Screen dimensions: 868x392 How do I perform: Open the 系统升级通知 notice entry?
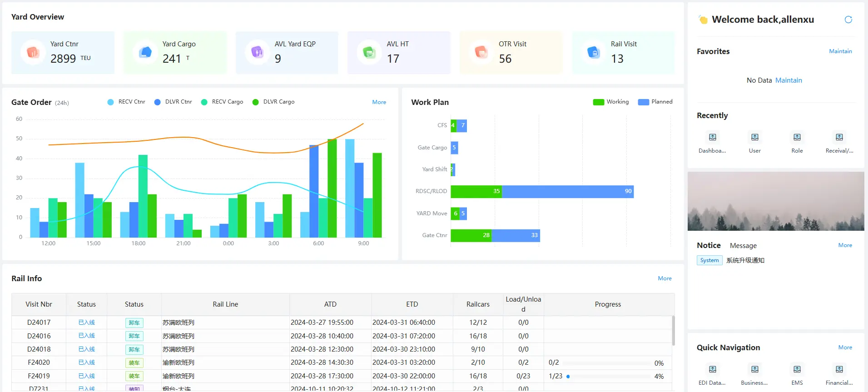(745, 260)
